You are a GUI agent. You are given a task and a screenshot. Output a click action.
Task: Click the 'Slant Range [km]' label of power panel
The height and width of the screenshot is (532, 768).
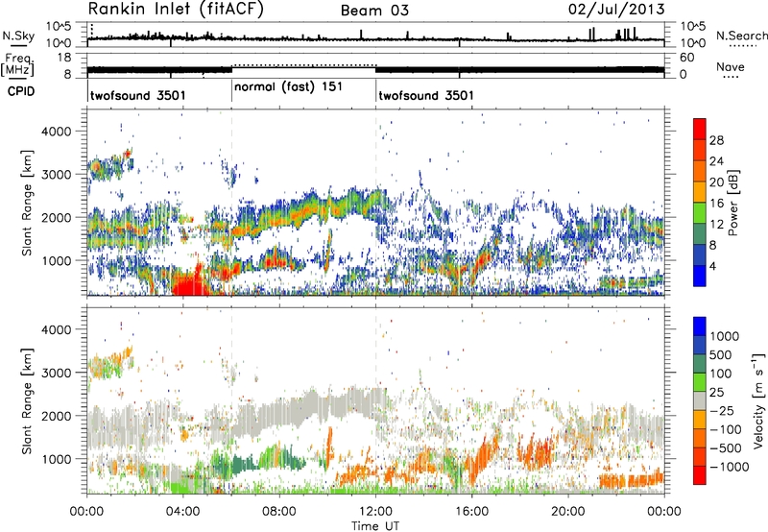[x=27, y=203]
